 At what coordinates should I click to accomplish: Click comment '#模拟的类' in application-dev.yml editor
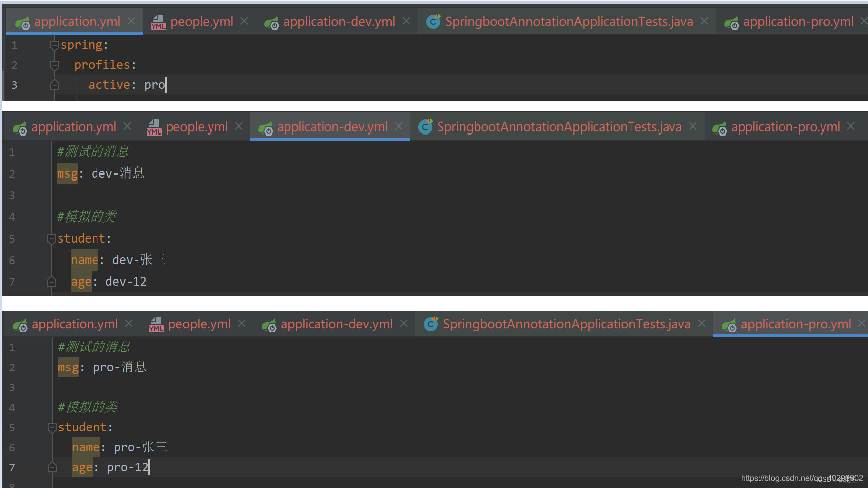point(87,216)
